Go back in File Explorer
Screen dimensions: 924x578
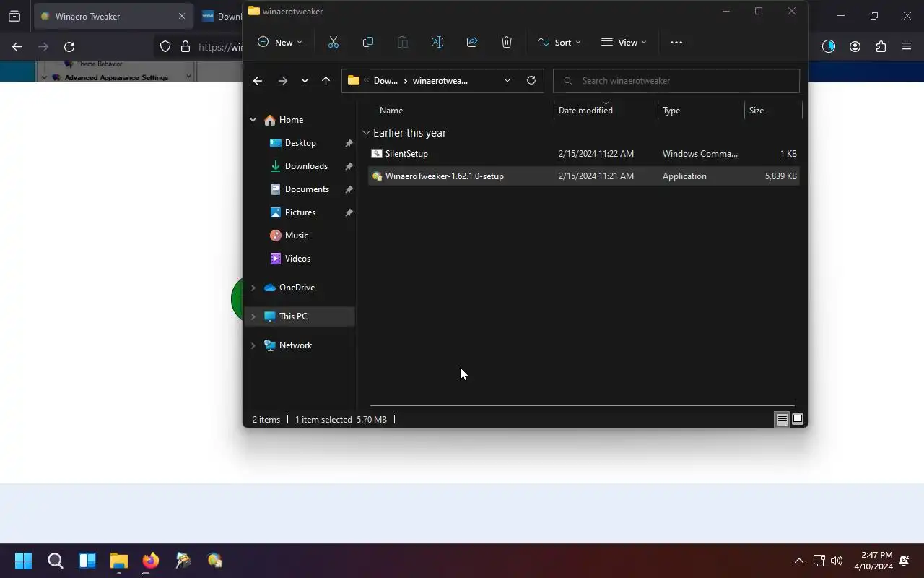[258, 81]
